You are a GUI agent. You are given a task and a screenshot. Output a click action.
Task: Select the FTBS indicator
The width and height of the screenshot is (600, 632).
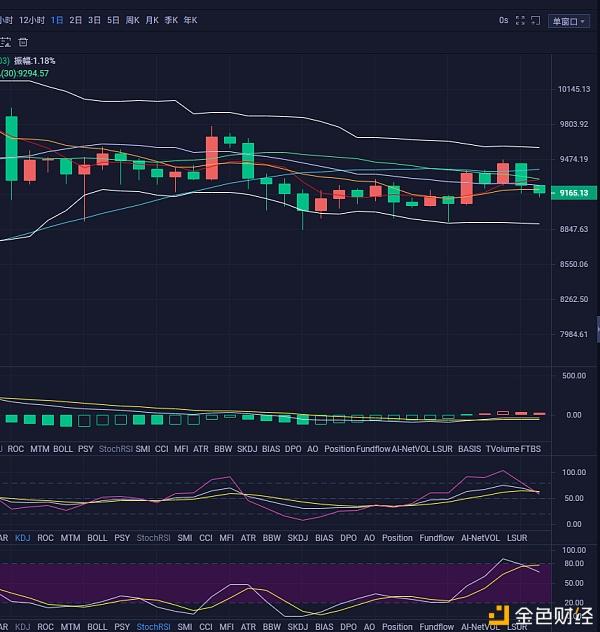[531, 449]
